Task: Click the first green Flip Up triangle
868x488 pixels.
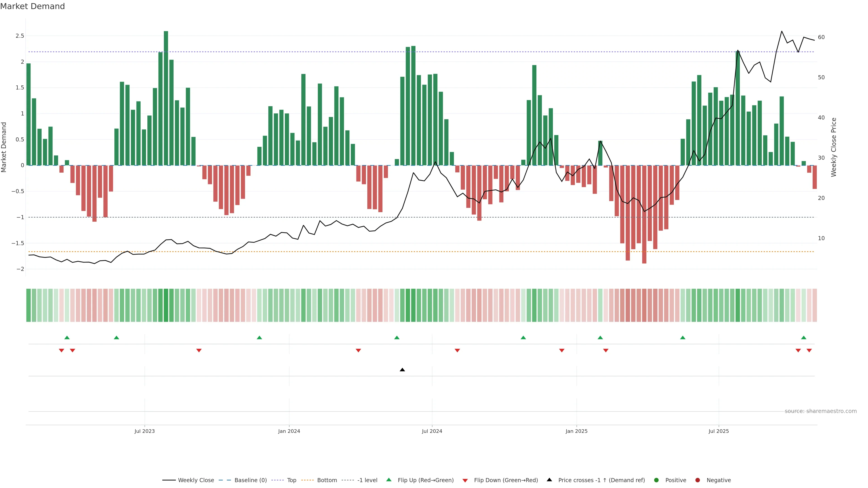Action: pos(67,338)
